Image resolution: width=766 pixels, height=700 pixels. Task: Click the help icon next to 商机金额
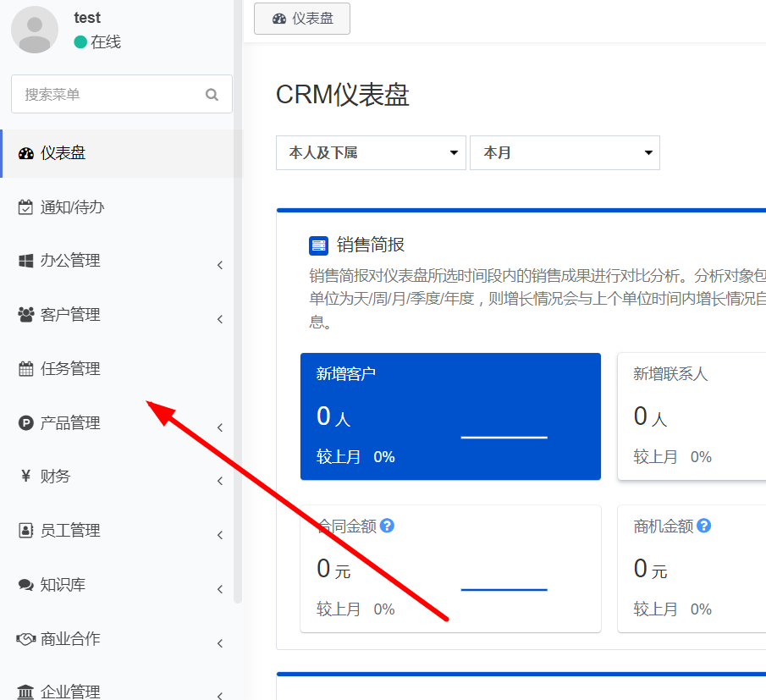pyautogui.click(x=703, y=526)
